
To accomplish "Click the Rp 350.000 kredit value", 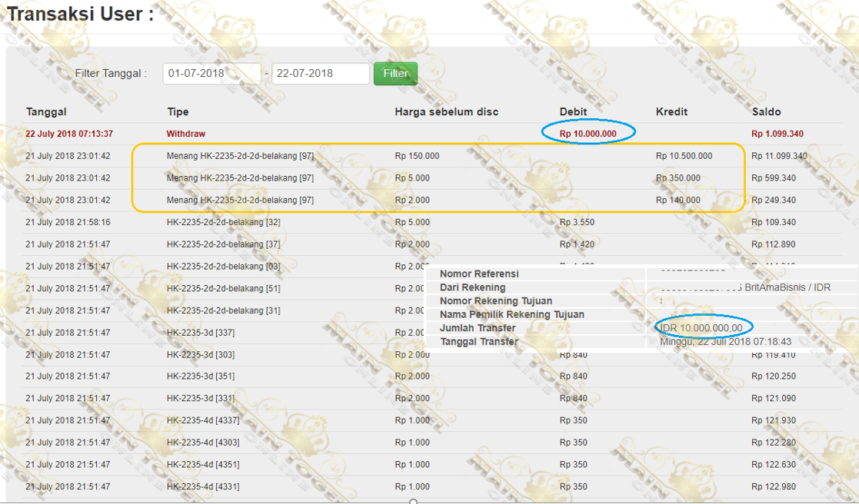I will 678,178.
